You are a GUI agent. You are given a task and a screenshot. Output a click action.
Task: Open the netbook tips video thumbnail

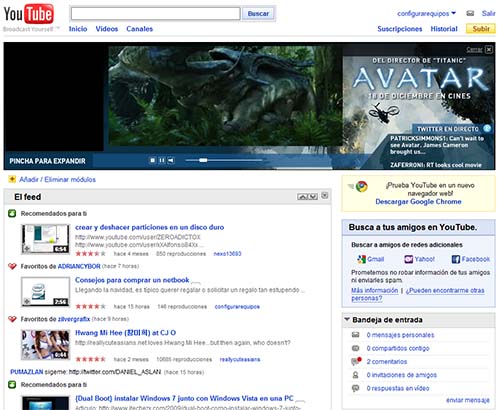(46, 292)
